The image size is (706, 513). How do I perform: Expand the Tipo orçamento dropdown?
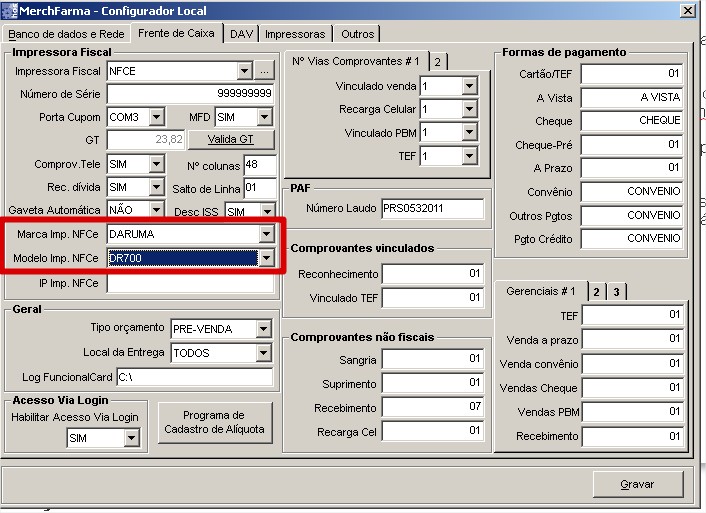(x=264, y=329)
